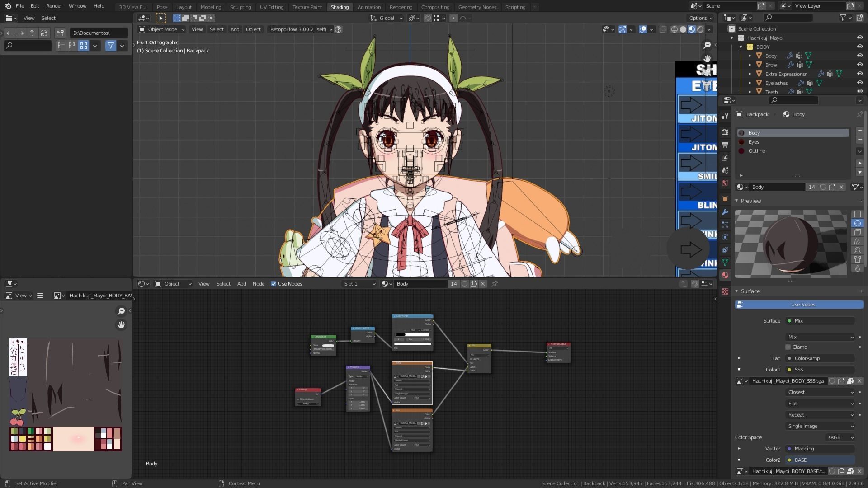
Task: Click the viewport zoom magnifier
Action: point(707,45)
